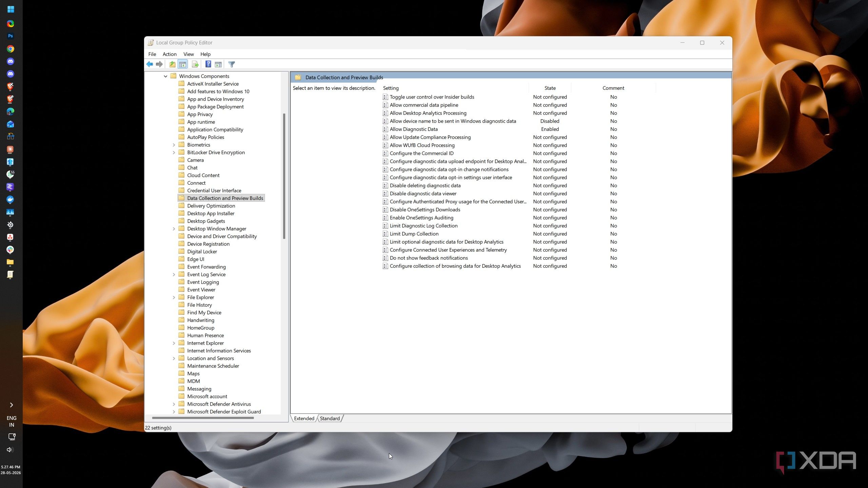Open the first Discord taskbar icon
Viewport: 868px width, 488px height.
pos(11,61)
